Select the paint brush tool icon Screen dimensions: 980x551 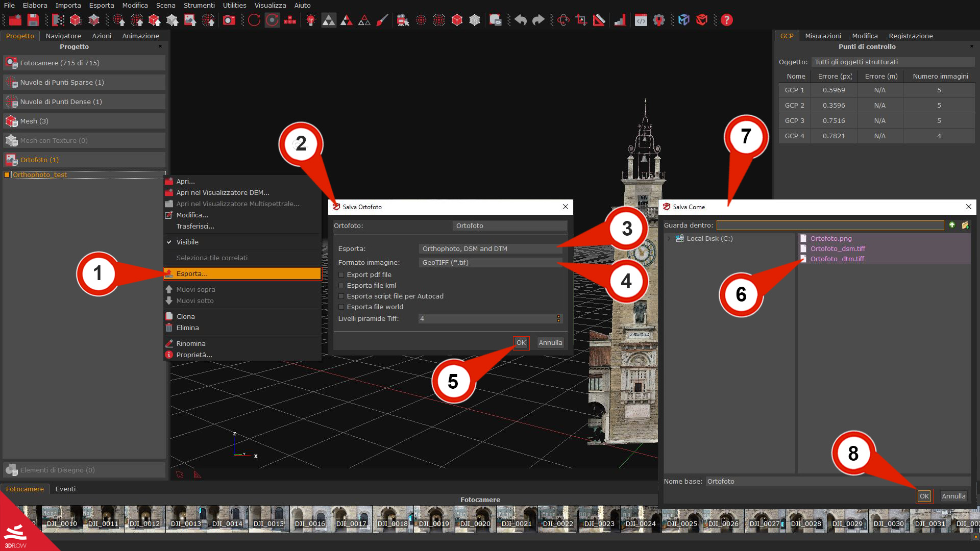(382, 20)
